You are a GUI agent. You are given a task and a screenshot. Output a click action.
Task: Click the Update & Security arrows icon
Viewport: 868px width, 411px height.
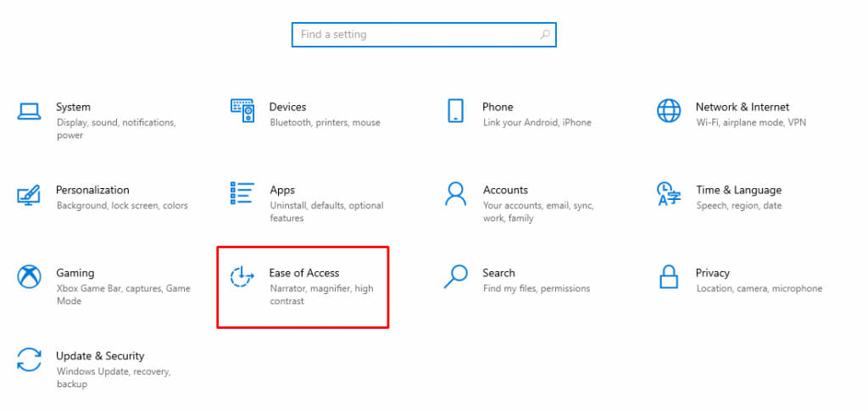tap(29, 359)
